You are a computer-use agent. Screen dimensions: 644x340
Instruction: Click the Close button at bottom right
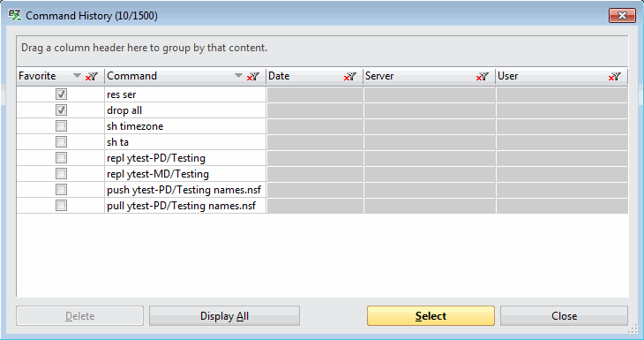click(x=564, y=316)
